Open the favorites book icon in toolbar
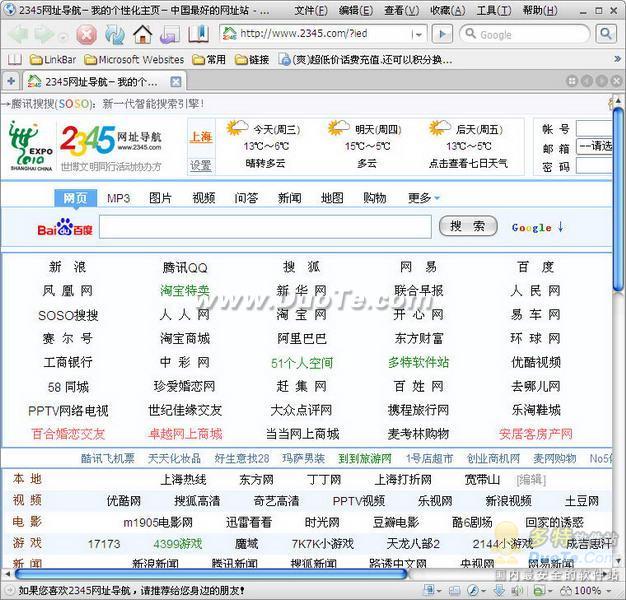This screenshot has width=626, height=600. pyautogui.click(x=198, y=34)
